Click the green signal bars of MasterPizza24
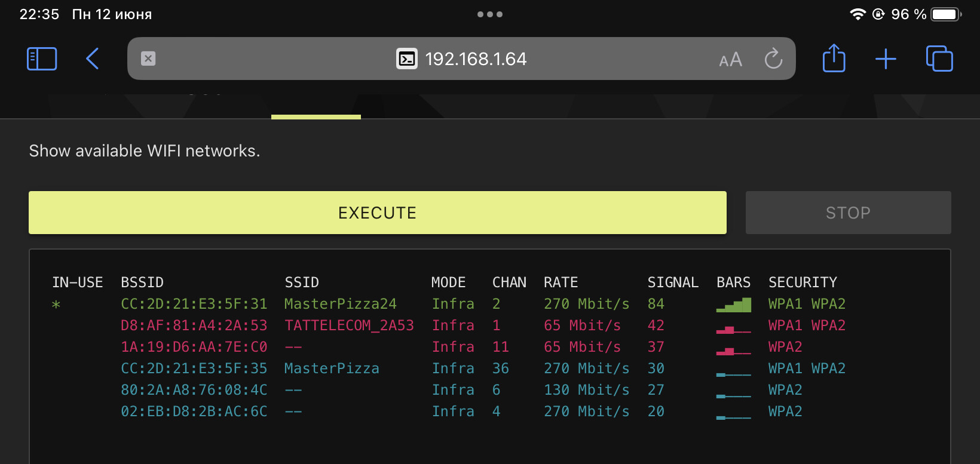 tap(734, 305)
